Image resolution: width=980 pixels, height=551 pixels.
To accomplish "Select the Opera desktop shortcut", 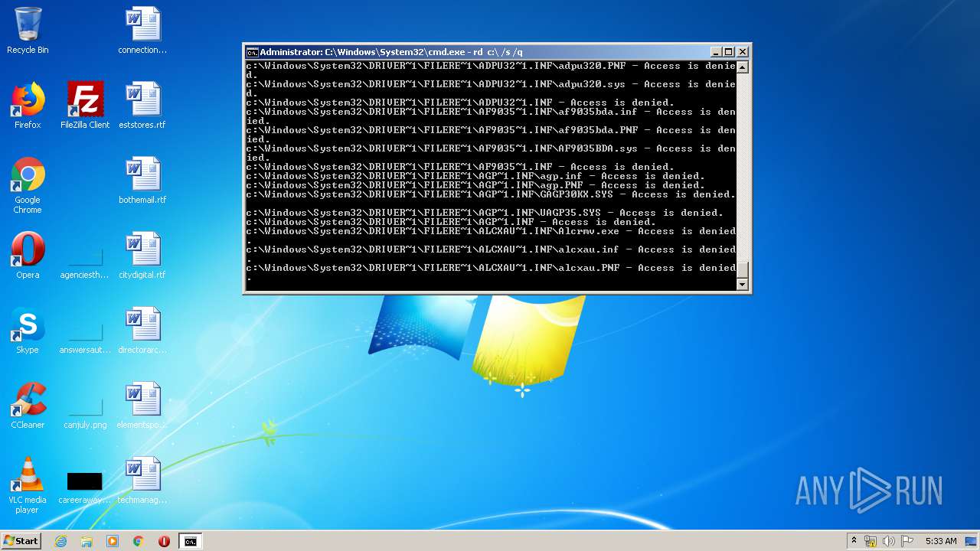I will tap(28, 256).
